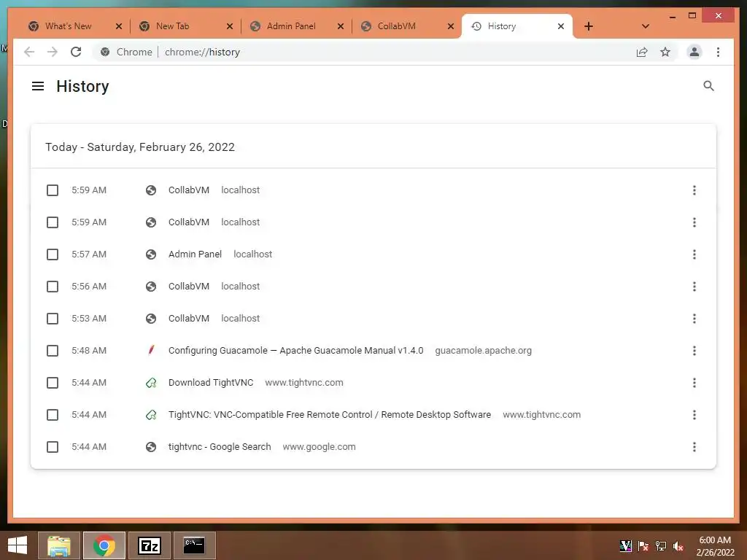Open actions menu for tightvnc Google Search
The height and width of the screenshot is (560, 747).
pos(694,447)
